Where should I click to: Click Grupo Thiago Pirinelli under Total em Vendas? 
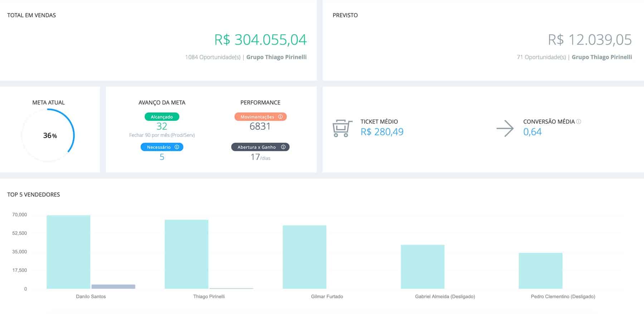pyautogui.click(x=276, y=57)
